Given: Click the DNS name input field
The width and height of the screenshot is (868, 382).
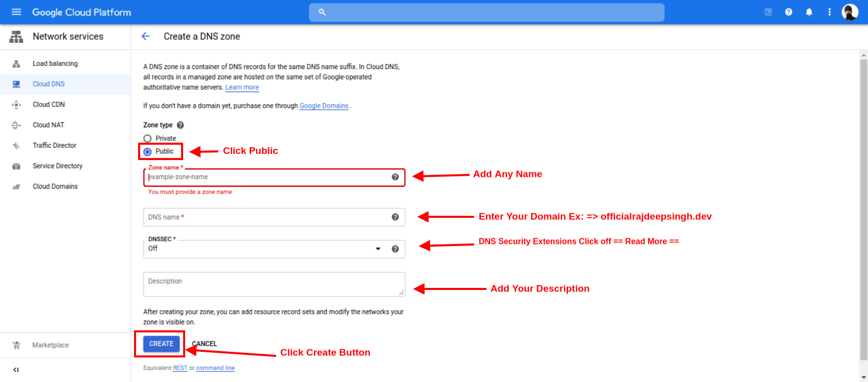Looking at the screenshot, I should pos(274,217).
